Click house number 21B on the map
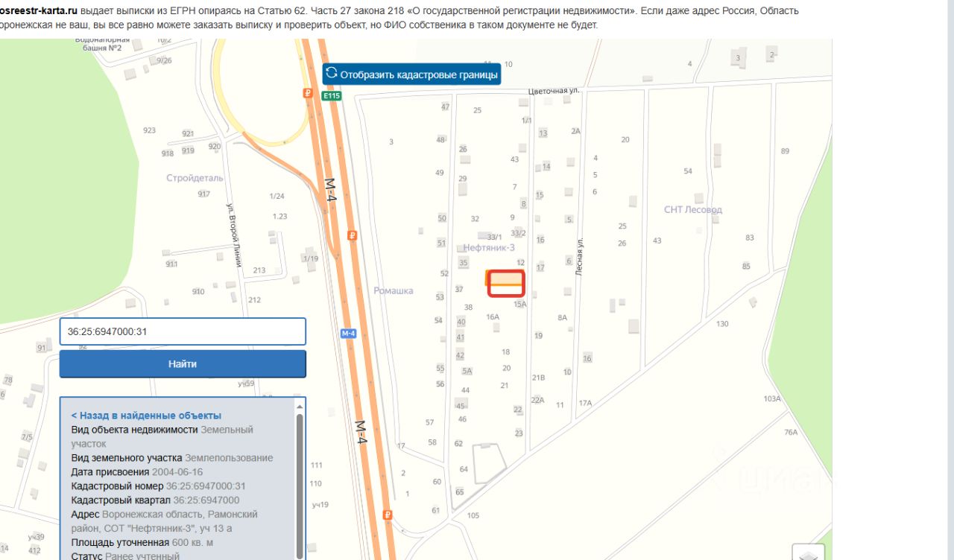Image resolution: width=954 pixels, height=560 pixels. click(538, 378)
